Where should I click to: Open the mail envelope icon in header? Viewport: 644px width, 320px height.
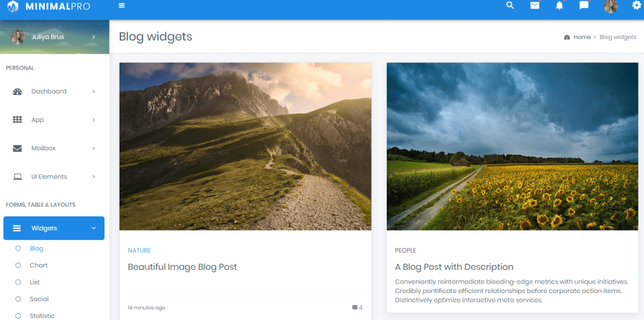[x=535, y=6]
